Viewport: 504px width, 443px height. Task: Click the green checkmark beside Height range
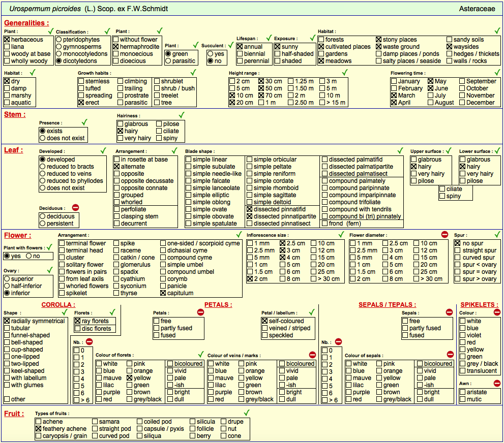click(x=345, y=72)
